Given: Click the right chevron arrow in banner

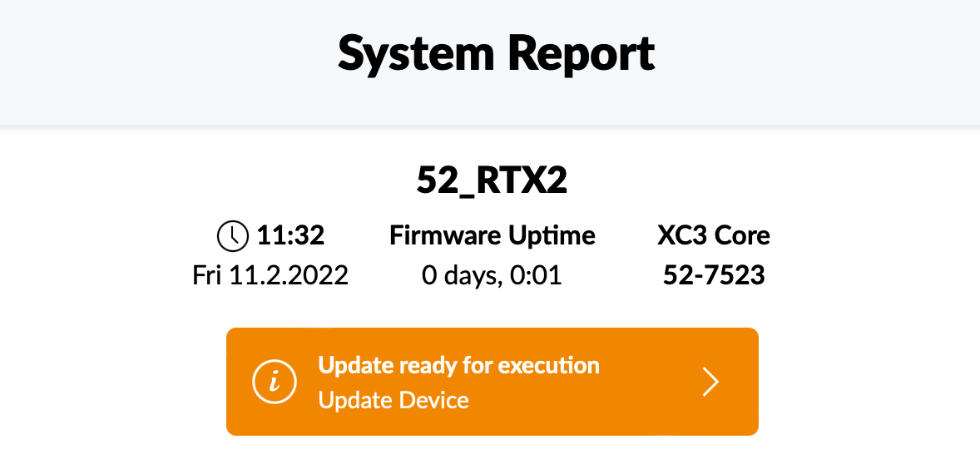Looking at the screenshot, I should [710, 382].
